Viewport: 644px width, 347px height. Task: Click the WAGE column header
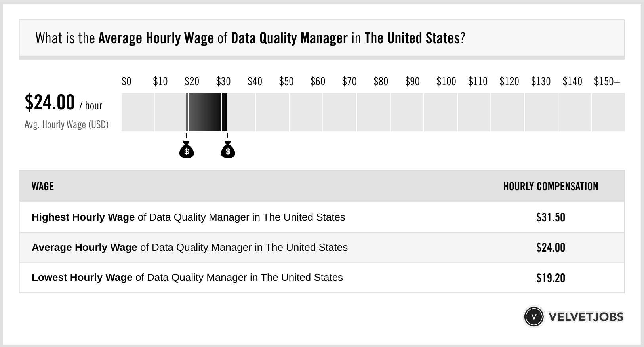click(x=43, y=186)
